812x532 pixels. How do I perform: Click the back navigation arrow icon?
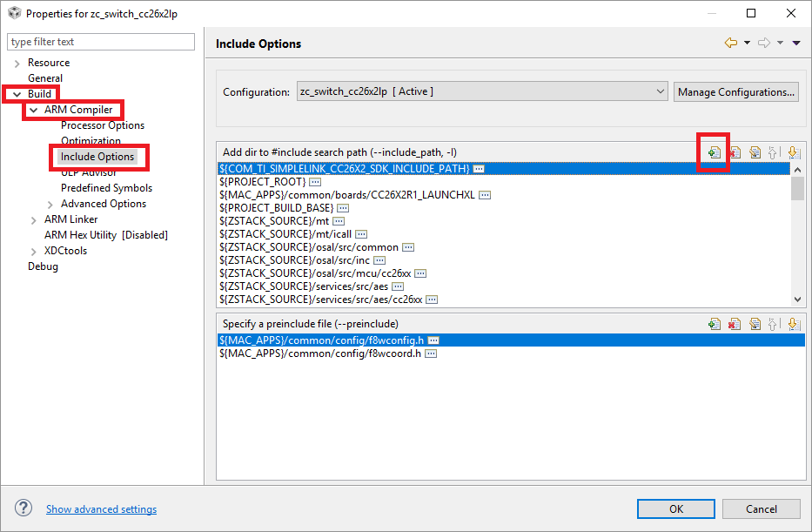[x=730, y=43]
